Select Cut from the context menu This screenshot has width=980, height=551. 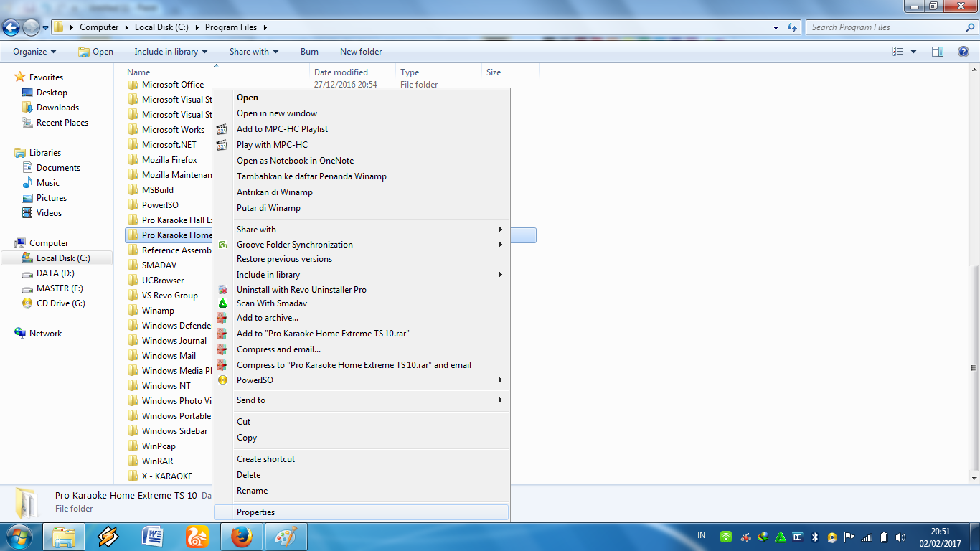pos(361,422)
